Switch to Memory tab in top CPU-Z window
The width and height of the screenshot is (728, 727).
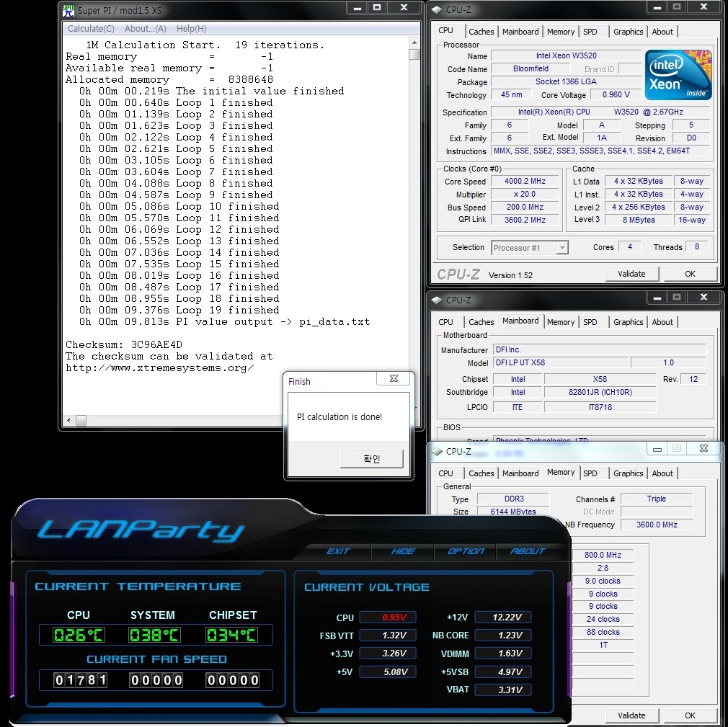coord(560,32)
